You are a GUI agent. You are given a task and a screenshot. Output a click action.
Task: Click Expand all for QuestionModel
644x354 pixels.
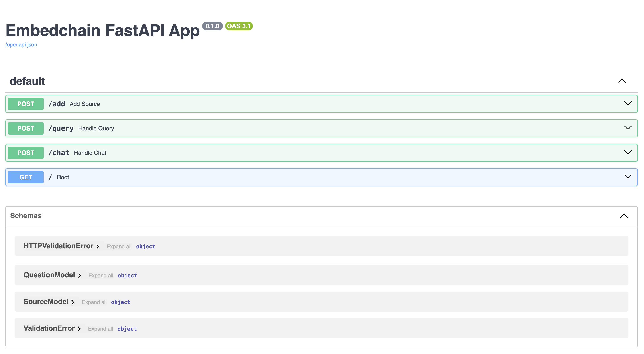[x=101, y=275]
